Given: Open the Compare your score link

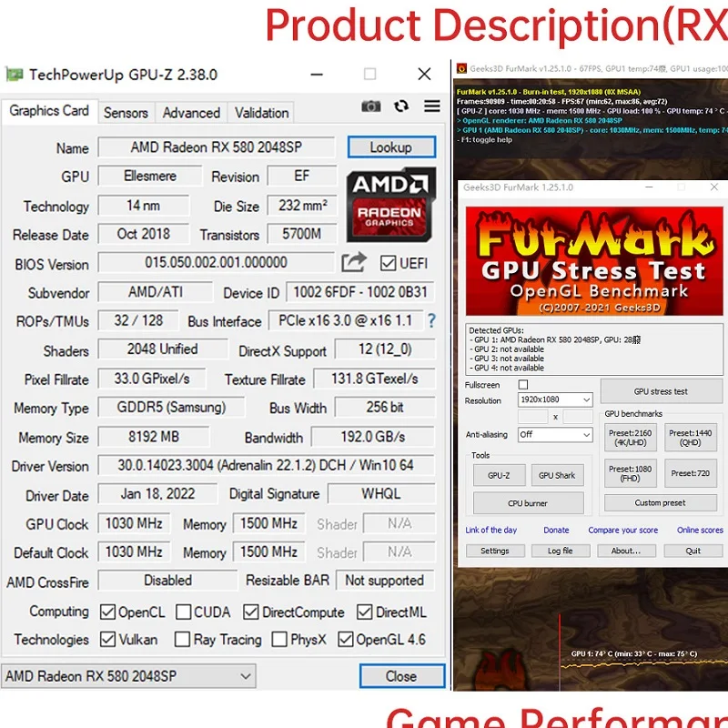Looking at the screenshot, I should [623, 531].
